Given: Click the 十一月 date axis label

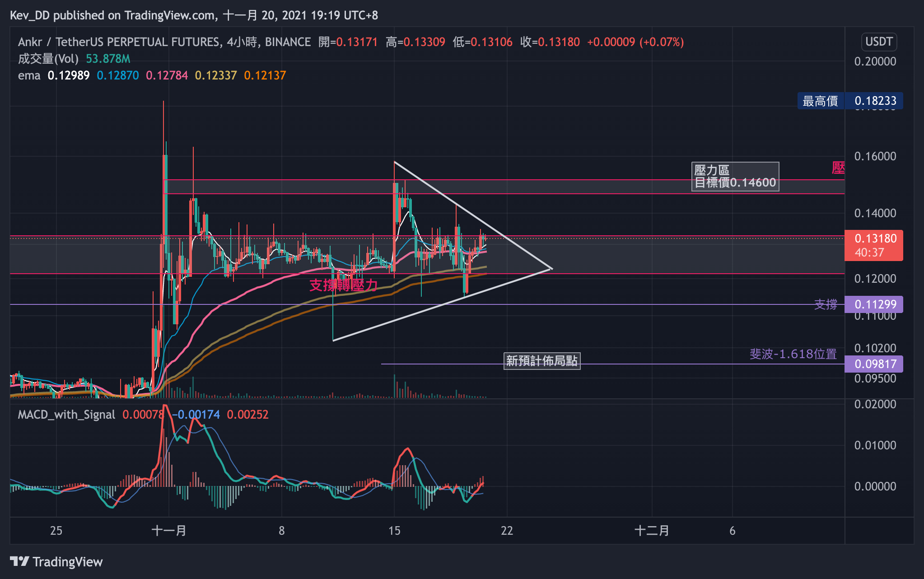Looking at the screenshot, I should point(169,530).
